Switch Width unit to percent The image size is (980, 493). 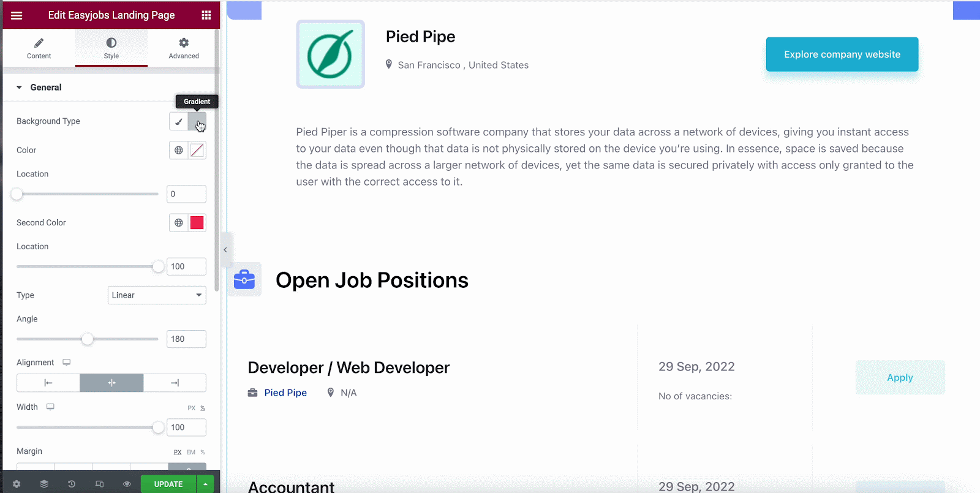203,408
